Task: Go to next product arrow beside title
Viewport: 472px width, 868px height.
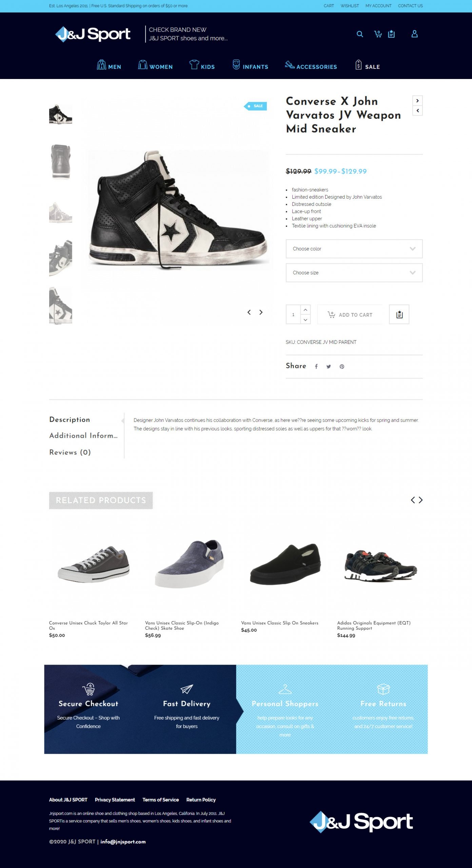Action: 417,100
